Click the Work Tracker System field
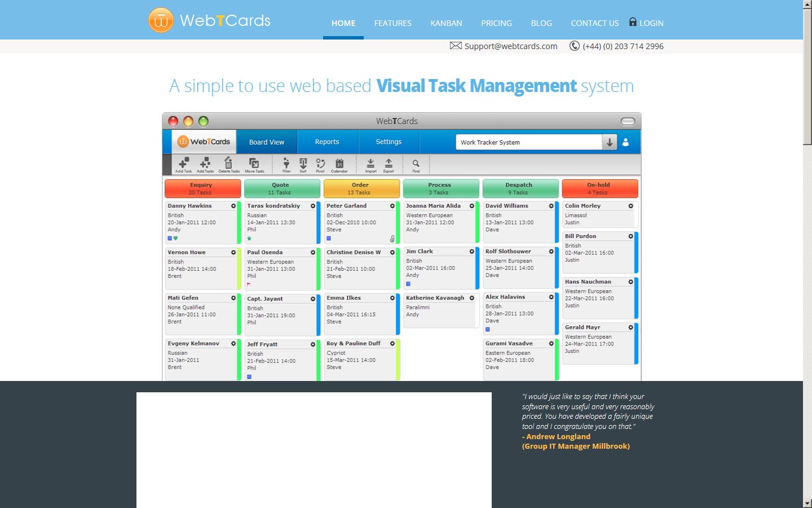The width and height of the screenshot is (812, 508). tap(529, 142)
